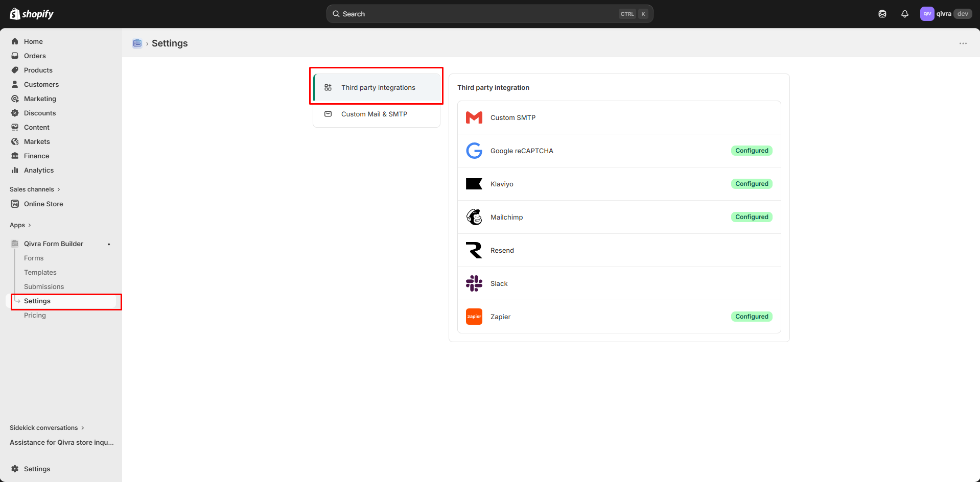Click the orange Zapier logo
The height and width of the screenshot is (482, 980).
[x=474, y=317]
